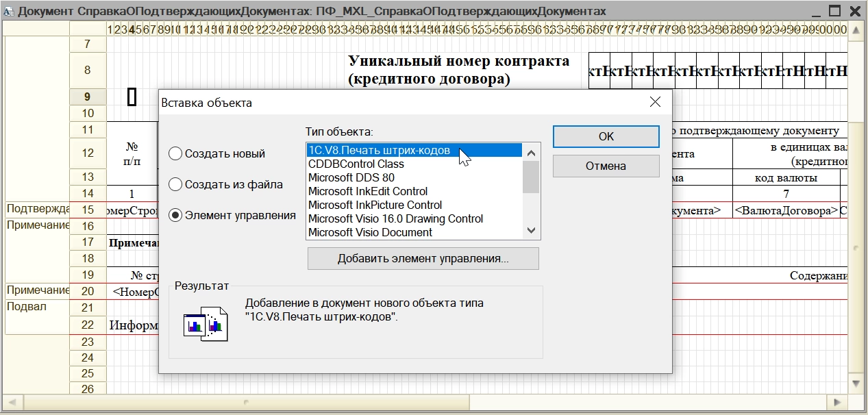This screenshot has width=868, height=415.
Task: Select row header 17
Action: tap(88, 242)
